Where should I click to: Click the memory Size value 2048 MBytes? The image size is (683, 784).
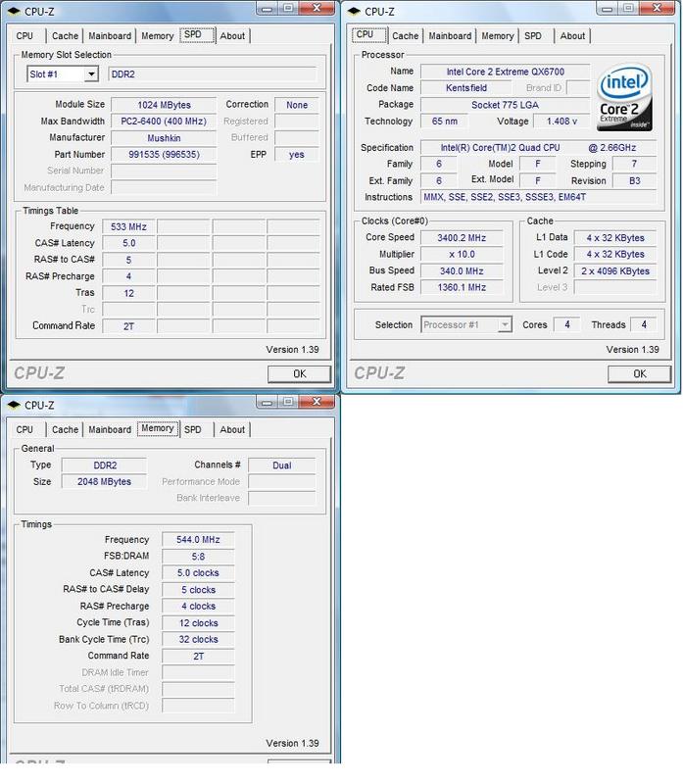pos(104,482)
